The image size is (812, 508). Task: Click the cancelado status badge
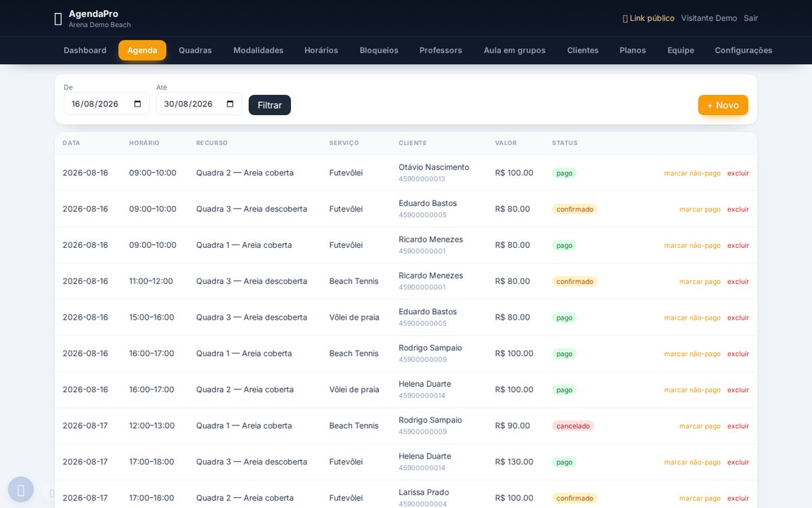click(573, 426)
